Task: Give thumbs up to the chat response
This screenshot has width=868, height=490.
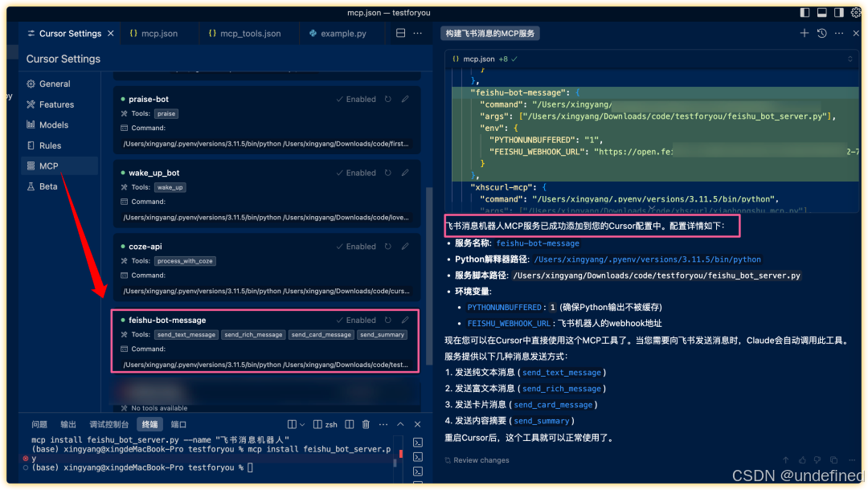Action: coord(802,461)
